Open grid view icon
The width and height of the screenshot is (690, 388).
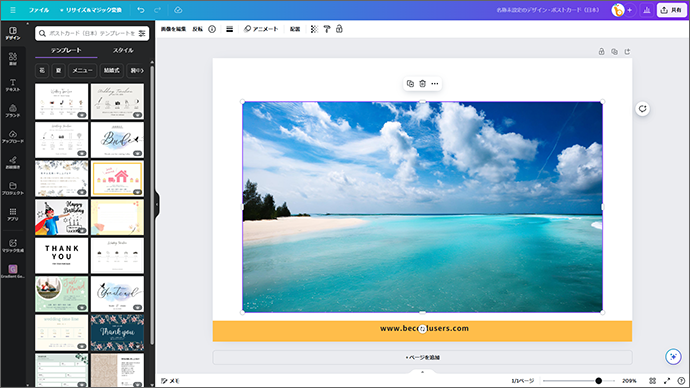[x=653, y=381]
